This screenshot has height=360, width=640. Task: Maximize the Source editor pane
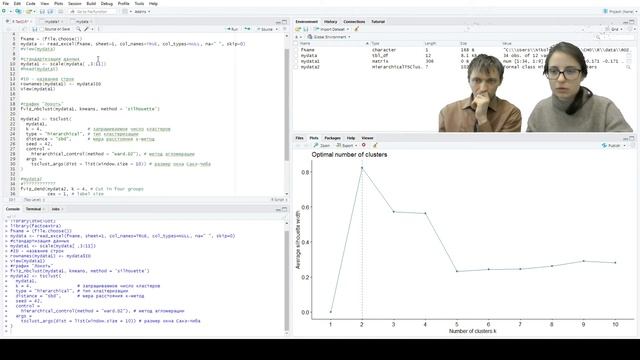[x=284, y=22]
